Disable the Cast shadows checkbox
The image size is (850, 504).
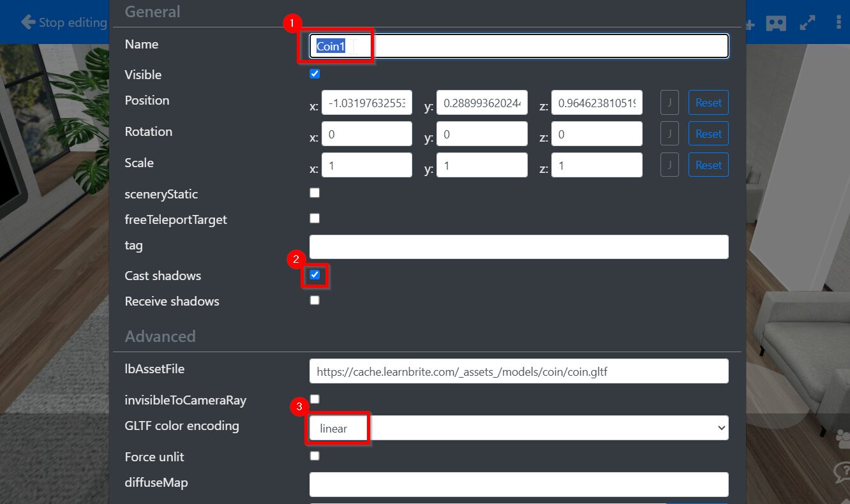[315, 275]
